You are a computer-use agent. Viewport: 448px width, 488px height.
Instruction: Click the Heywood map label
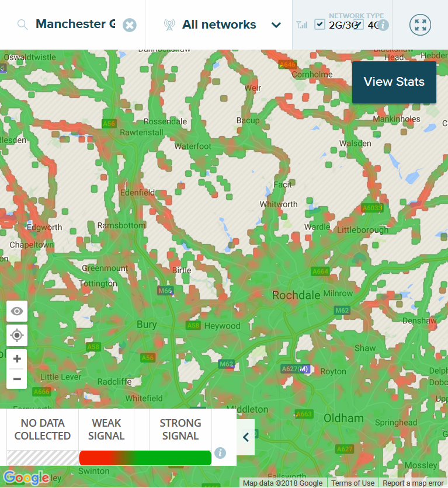tap(223, 326)
